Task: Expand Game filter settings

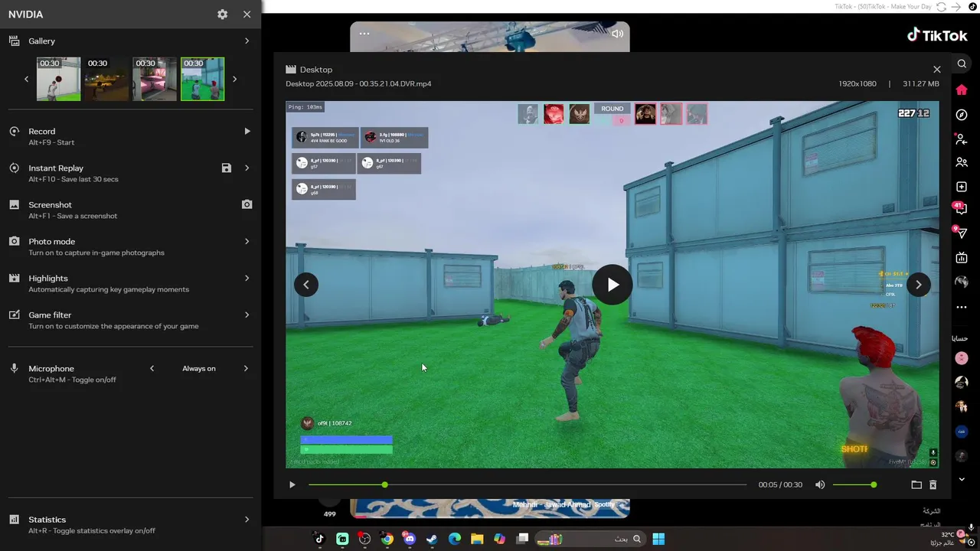Action: [247, 315]
